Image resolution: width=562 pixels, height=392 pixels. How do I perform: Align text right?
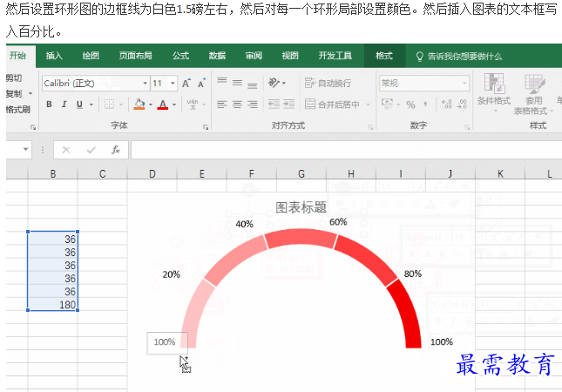click(253, 105)
